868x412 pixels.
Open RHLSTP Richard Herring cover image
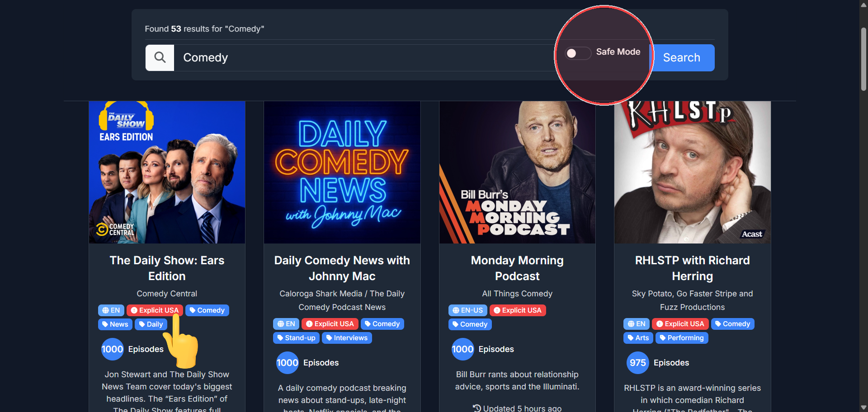click(692, 172)
